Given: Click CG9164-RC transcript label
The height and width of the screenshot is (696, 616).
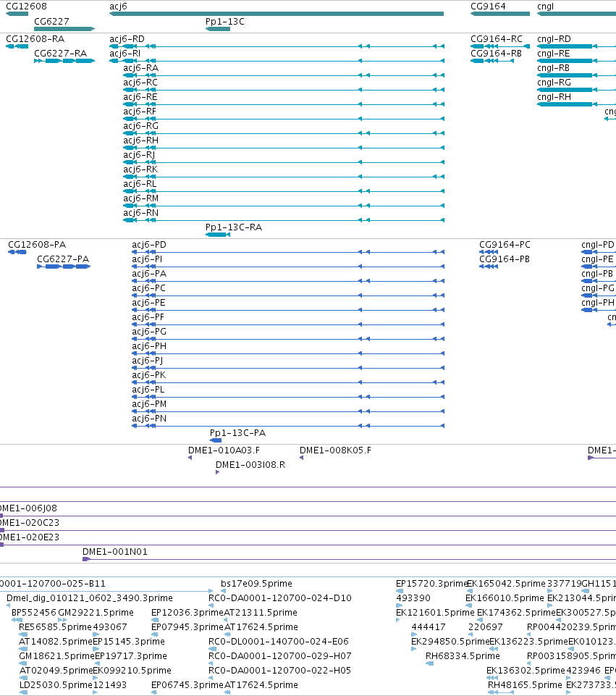Looking at the screenshot, I should pyautogui.click(x=497, y=39).
